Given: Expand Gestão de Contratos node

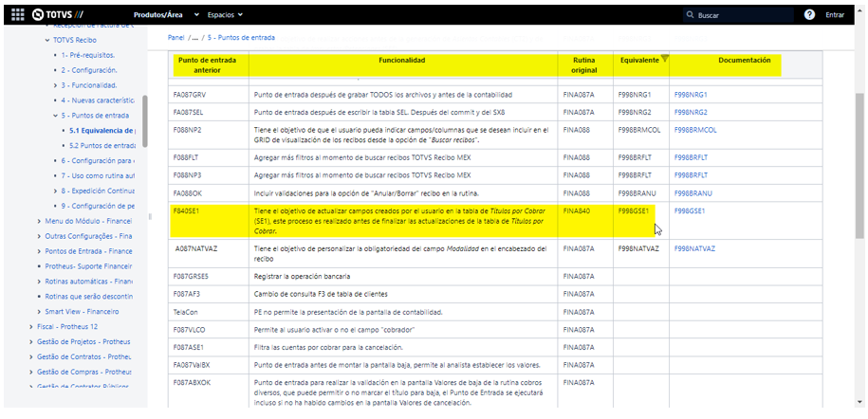Looking at the screenshot, I should coord(31,357).
